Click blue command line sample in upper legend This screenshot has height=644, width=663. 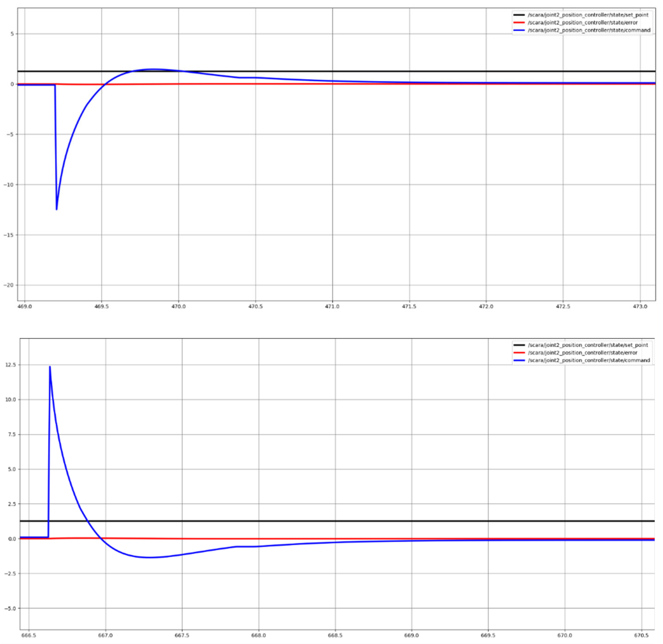[x=519, y=30]
